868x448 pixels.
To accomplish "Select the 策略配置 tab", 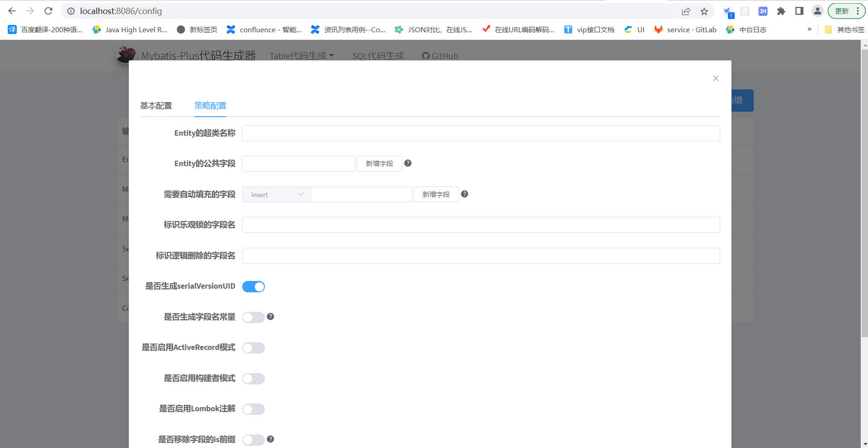I will (210, 106).
